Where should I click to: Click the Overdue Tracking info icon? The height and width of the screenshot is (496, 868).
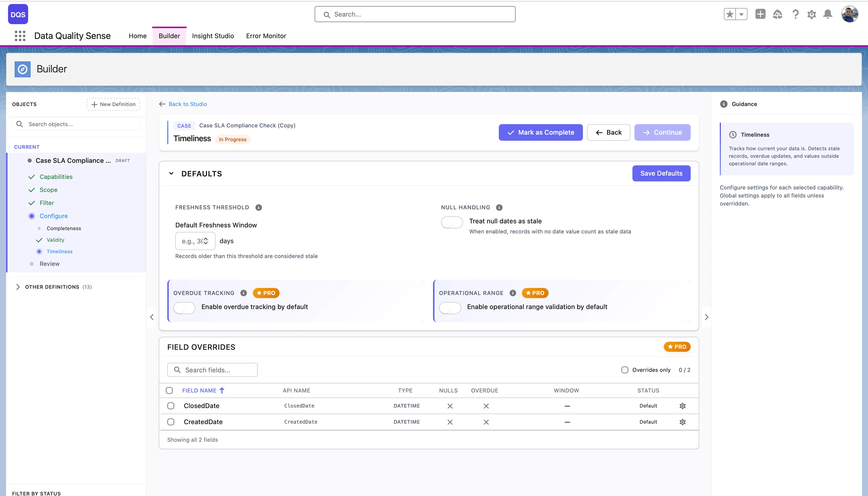243,293
